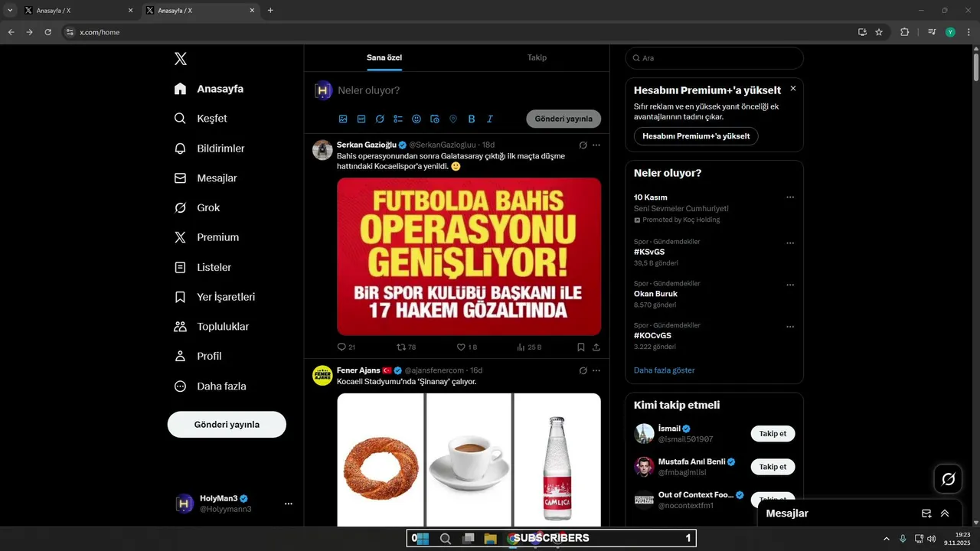
Task: Open Premium in the sidebar
Action: tap(207, 237)
